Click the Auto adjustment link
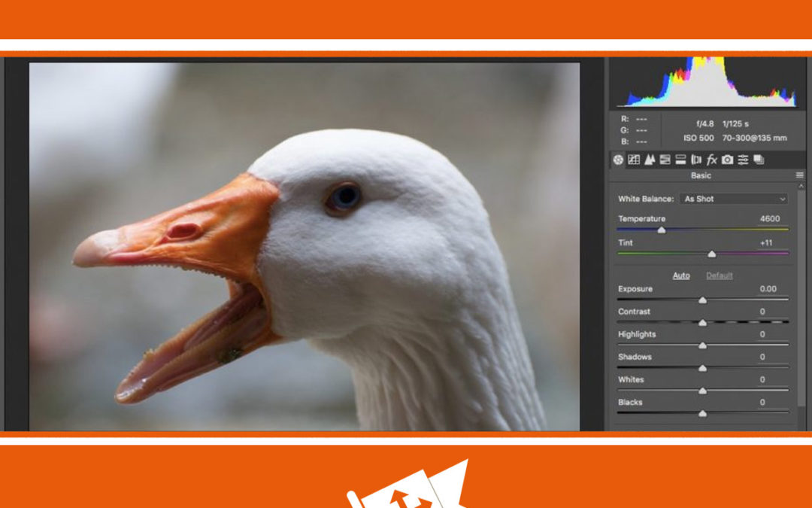Image resolution: width=812 pixels, height=508 pixels. [x=680, y=275]
